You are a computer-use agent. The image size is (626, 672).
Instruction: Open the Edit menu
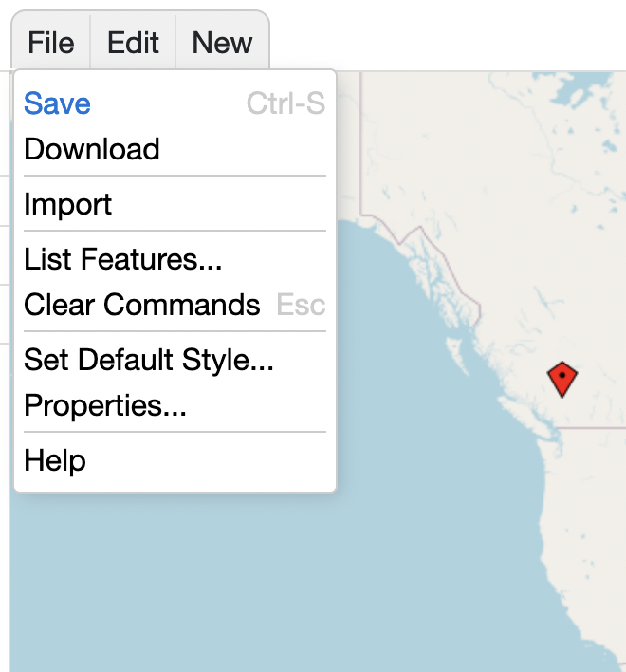point(133,43)
